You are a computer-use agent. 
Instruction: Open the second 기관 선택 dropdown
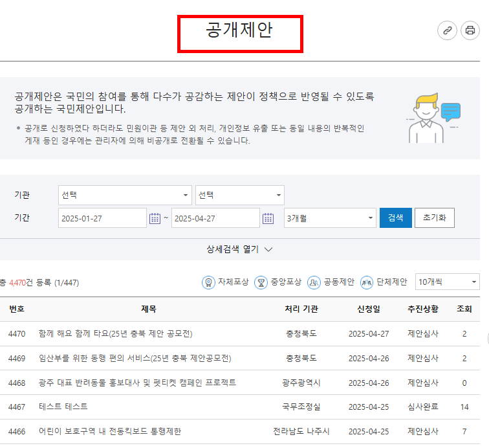pyautogui.click(x=240, y=195)
